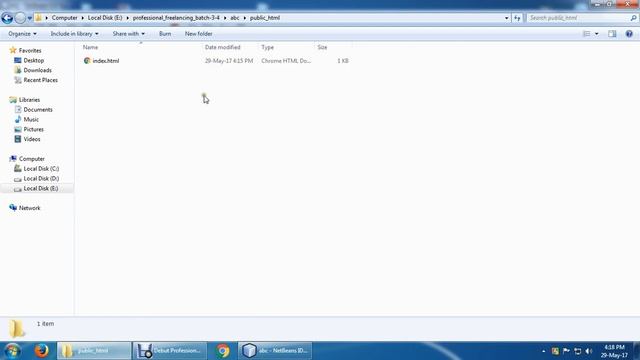640x360 pixels.
Task: Sort by the Name column header
Action: (90, 47)
